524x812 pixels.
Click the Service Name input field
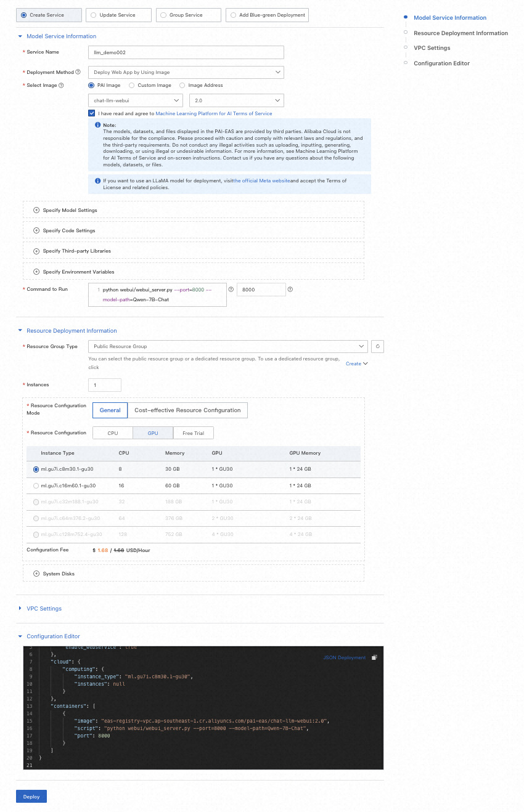coord(186,52)
